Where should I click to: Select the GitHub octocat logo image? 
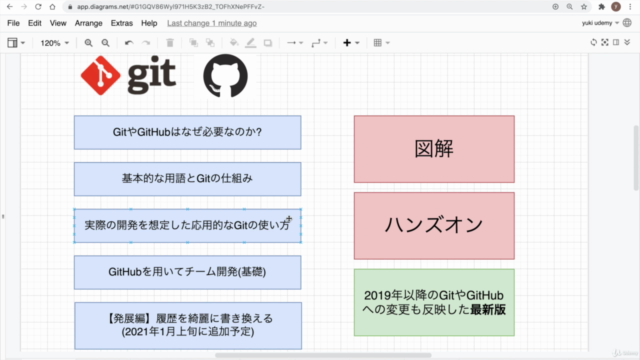pos(225,76)
